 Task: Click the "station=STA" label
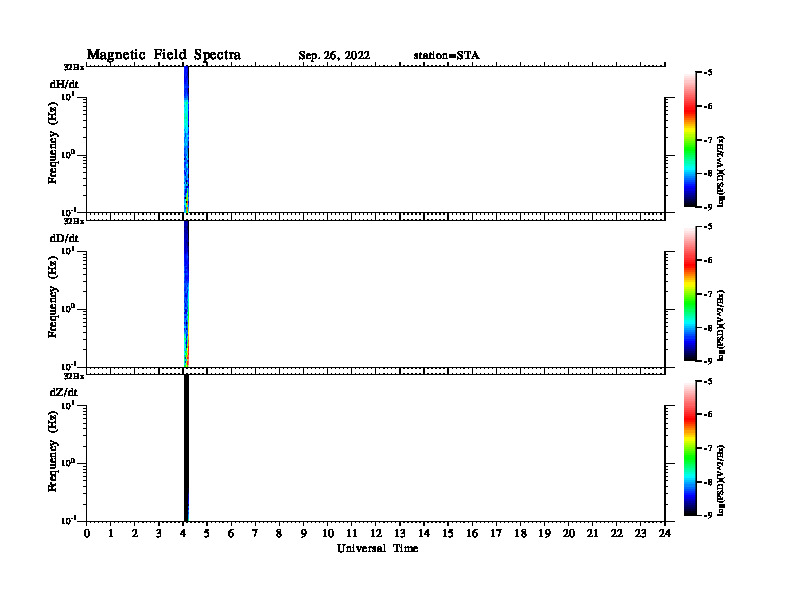(x=446, y=56)
